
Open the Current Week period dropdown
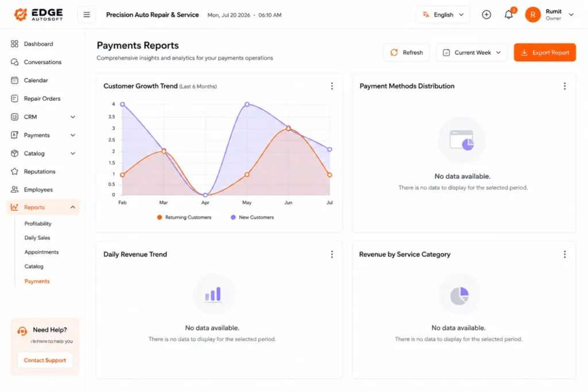click(472, 52)
